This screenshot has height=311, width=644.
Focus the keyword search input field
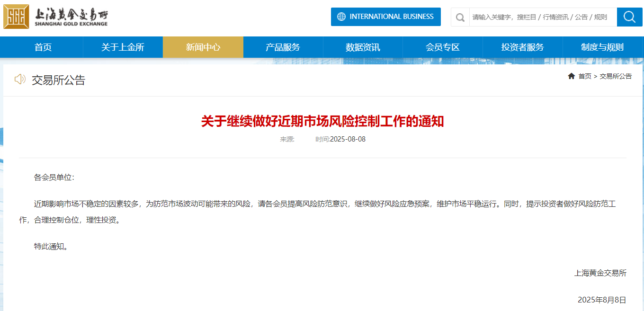tap(543, 17)
